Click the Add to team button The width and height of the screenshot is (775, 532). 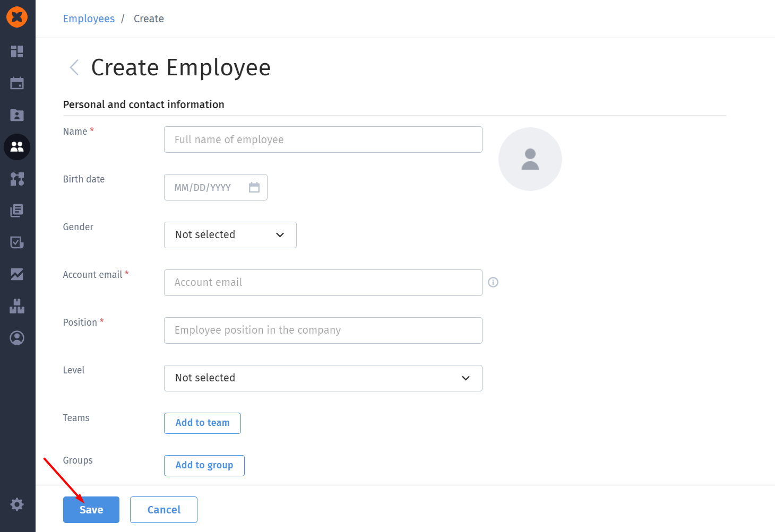click(202, 423)
